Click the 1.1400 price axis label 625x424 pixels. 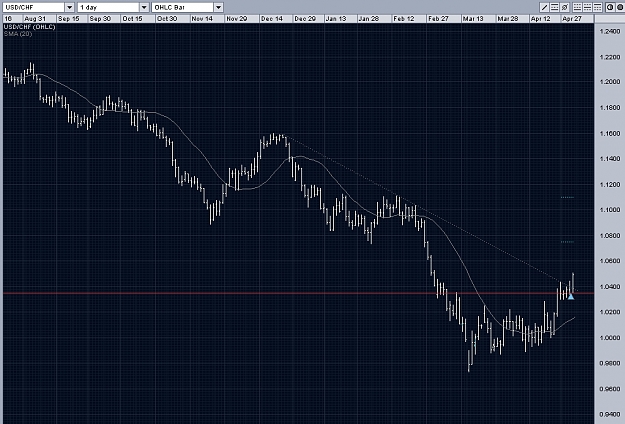click(x=610, y=159)
